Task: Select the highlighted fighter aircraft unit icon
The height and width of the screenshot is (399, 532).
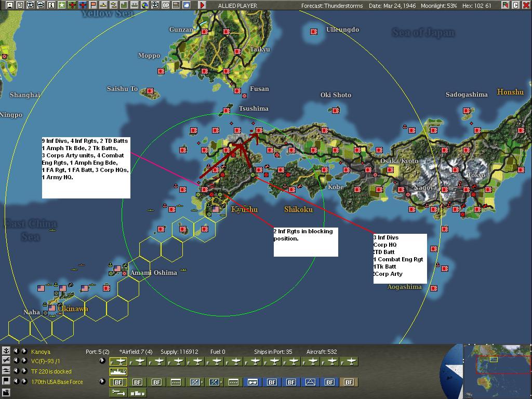Action: pos(118,362)
